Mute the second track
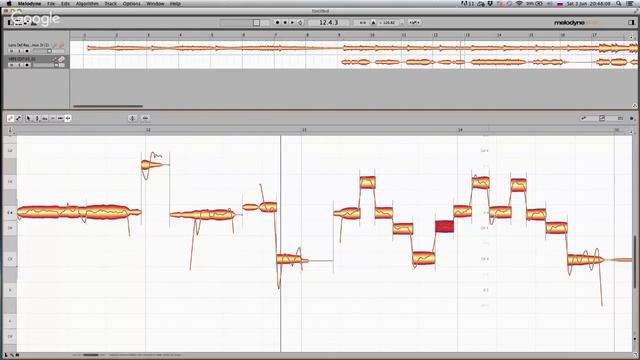The width and height of the screenshot is (640, 360). coord(12,65)
